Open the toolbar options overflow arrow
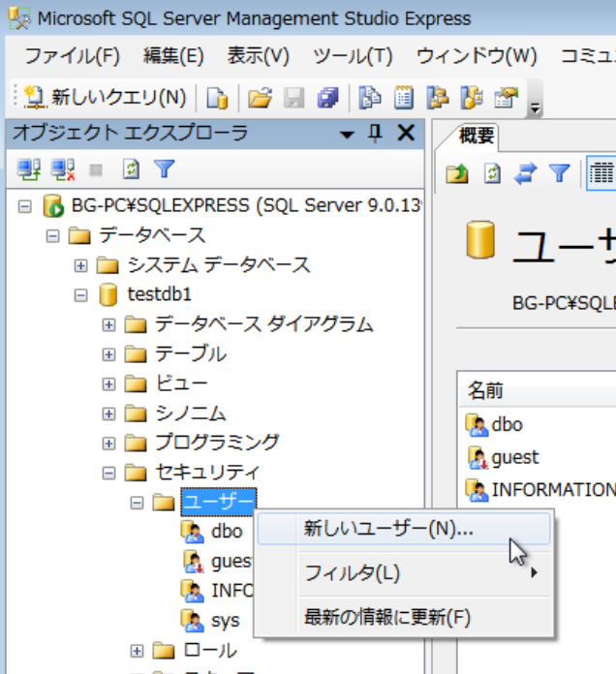 536,107
